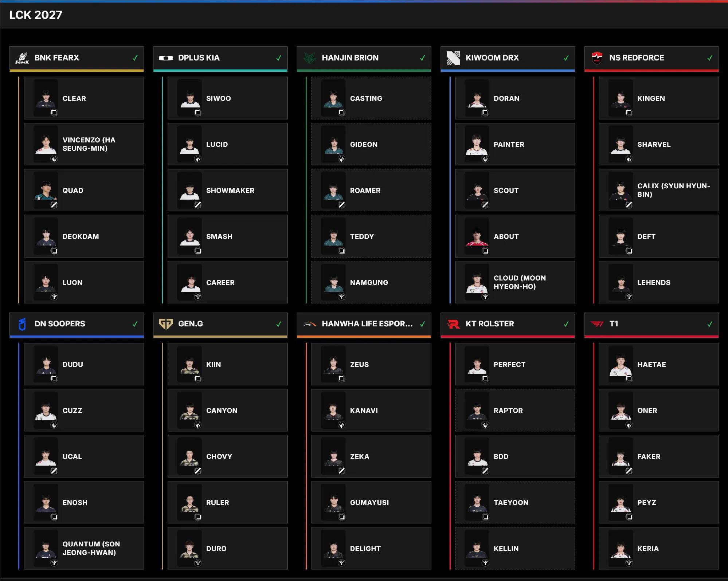Toggle the checkmark on Hanwha Life Esports

(x=422, y=324)
